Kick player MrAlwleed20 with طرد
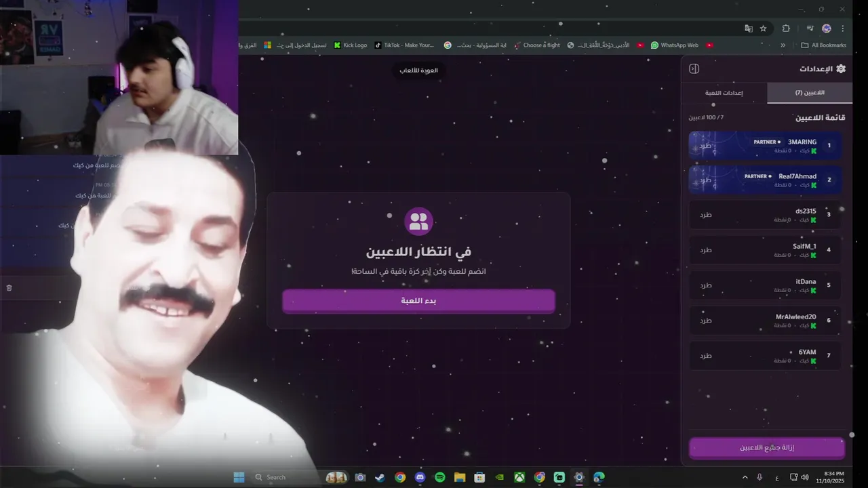 coord(706,321)
